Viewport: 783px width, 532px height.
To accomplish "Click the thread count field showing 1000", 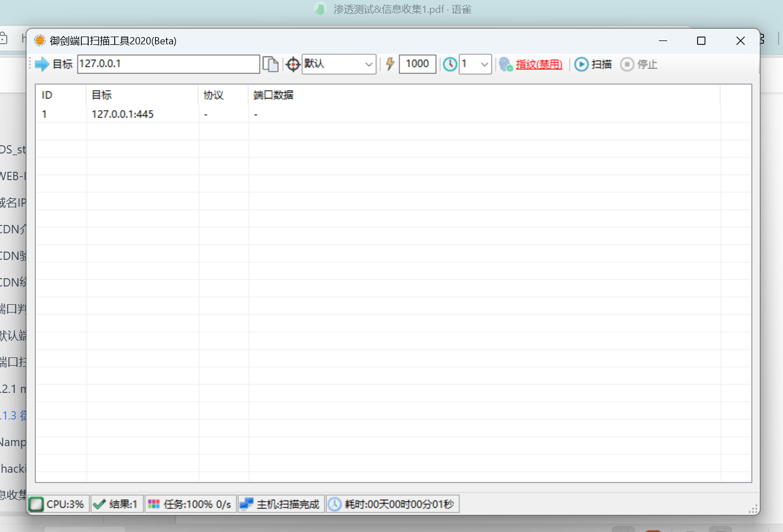I will pos(417,64).
